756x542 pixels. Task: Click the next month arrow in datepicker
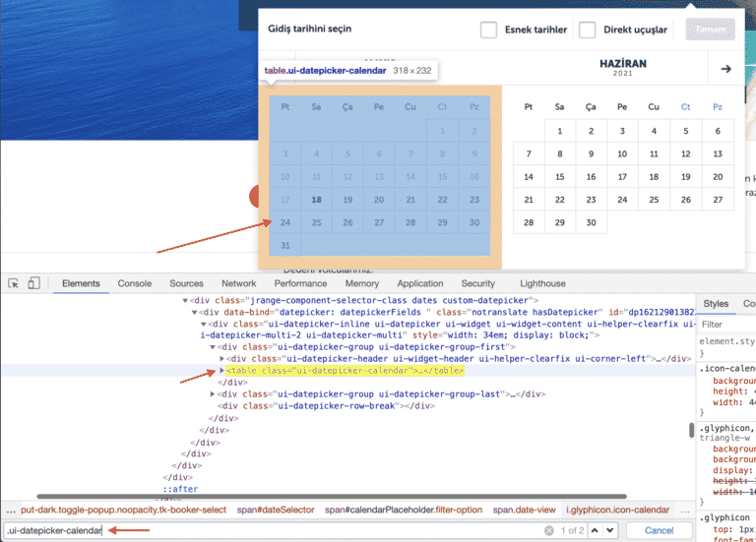point(725,69)
